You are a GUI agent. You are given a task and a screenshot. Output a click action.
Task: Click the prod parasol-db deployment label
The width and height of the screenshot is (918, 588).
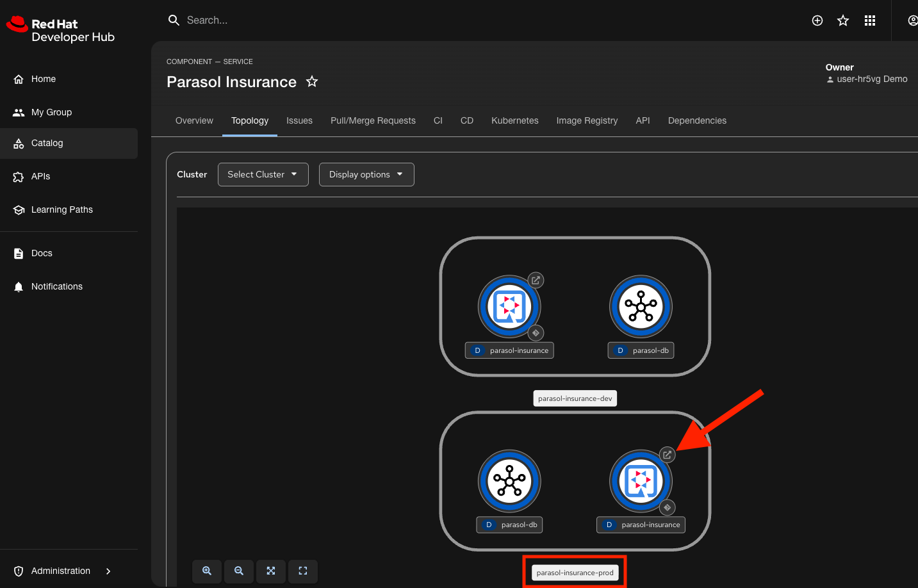509,525
